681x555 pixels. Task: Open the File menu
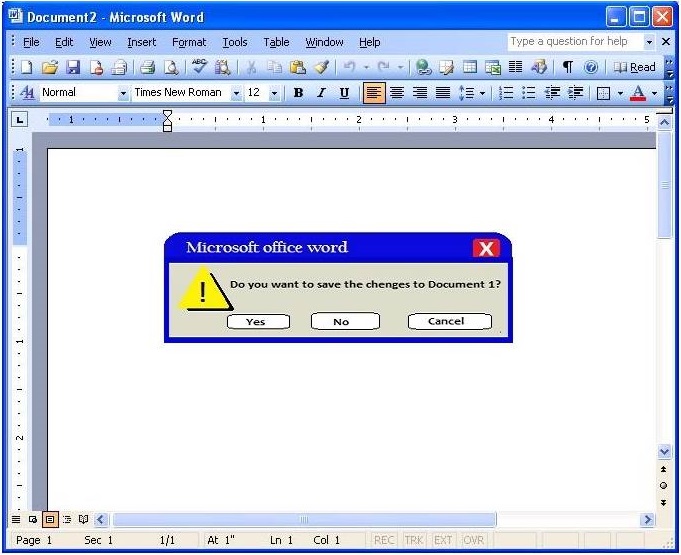(31, 42)
